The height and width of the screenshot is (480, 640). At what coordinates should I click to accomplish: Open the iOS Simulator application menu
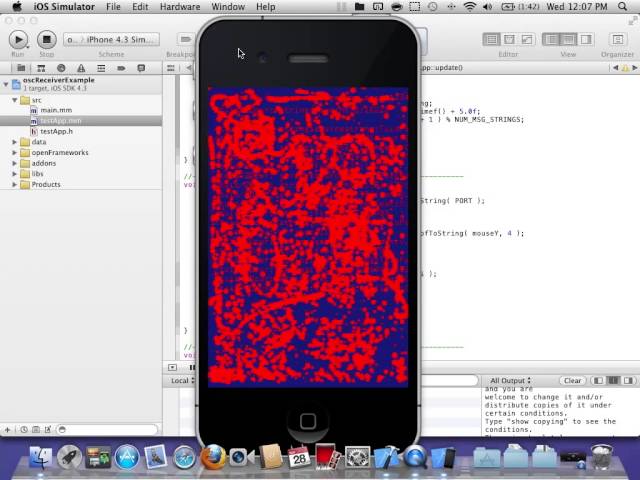[x=64, y=7]
